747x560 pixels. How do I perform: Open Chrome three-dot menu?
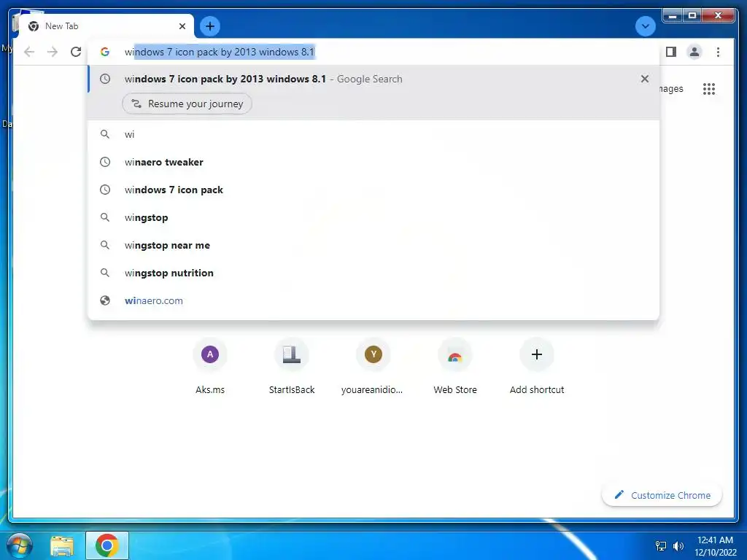click(x=718, y=52)
